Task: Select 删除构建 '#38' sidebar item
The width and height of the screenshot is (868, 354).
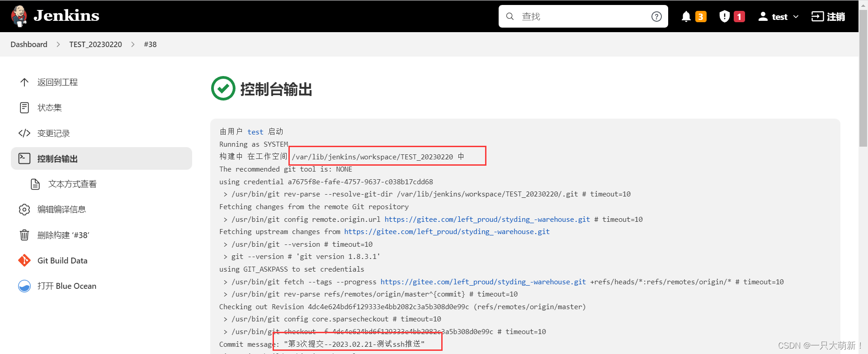Action: pos(63,235)
